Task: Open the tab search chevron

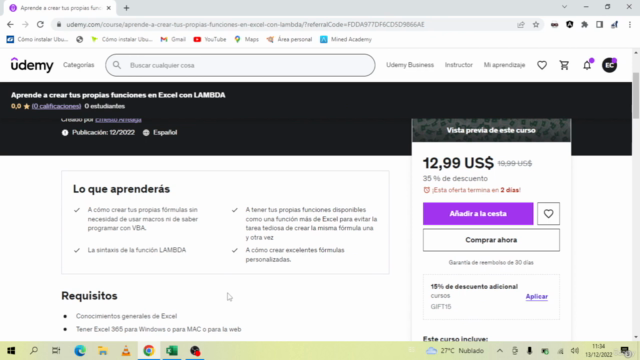Action: [564, 7]
